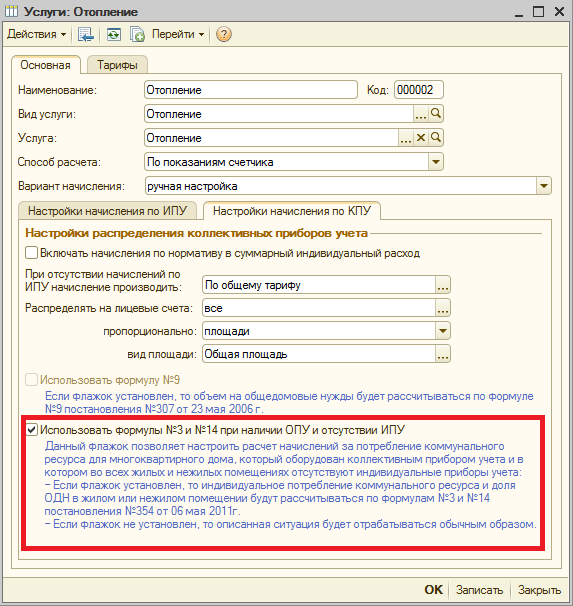The image size is (573, 606).
Task: Expand the пропорционально dropdown
Action: tap(443, 331)
